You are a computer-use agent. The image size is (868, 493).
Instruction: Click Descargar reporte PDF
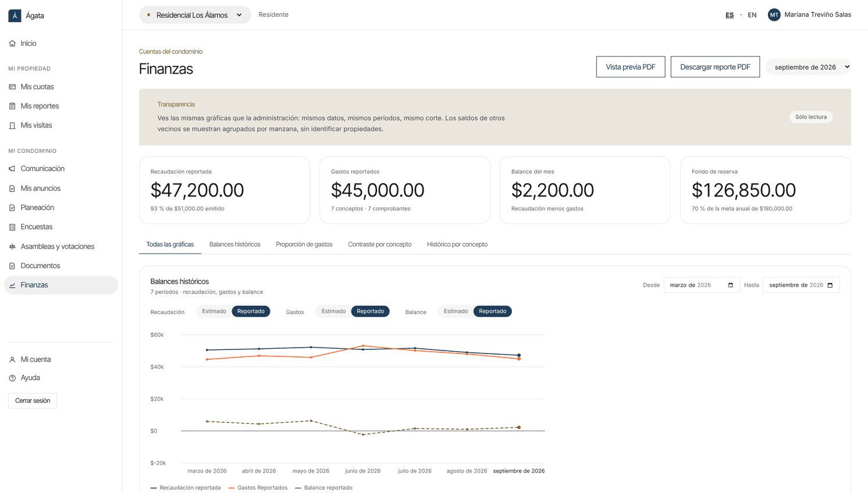(x=715, y=67)
